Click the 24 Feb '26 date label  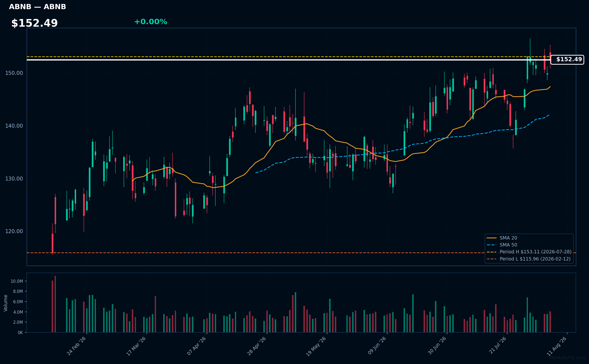76,346
